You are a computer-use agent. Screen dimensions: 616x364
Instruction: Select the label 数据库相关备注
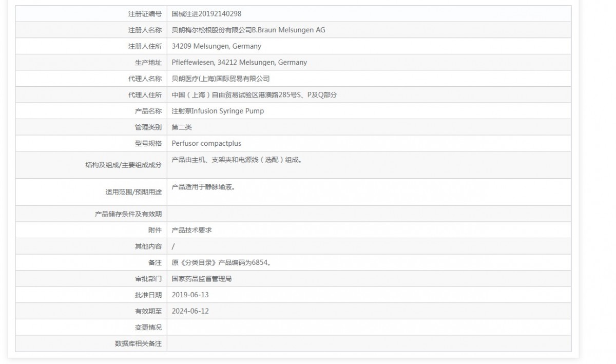tap(138, 343)
